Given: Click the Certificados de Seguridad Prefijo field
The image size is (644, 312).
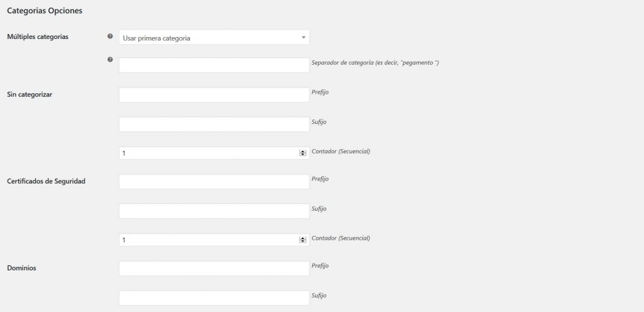Looking at the screenshot, I should pyautogui.click(x=214, y=182).
